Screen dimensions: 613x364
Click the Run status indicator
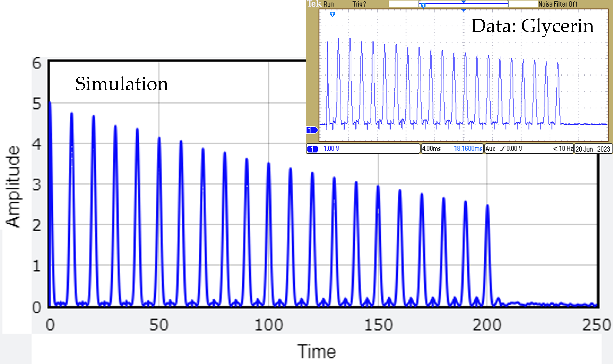(328, 4)
